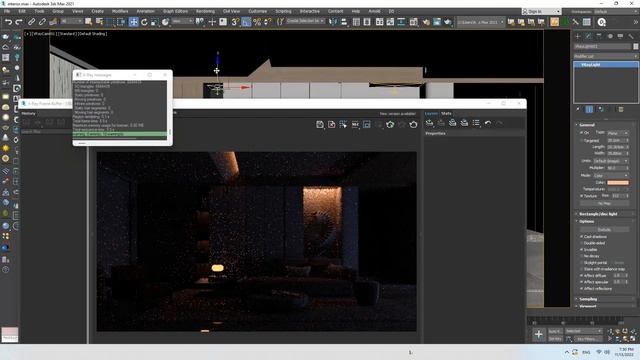Image resolution: width=640 pixels, height=360 pixels.
Task: Save image icon in V-Ray Frame Buffer
Action: [x=320, y=124]
